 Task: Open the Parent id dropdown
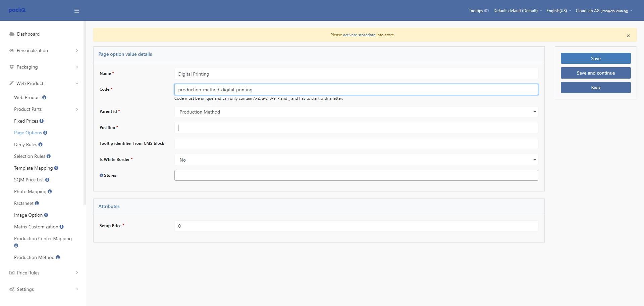click(356, 112)
